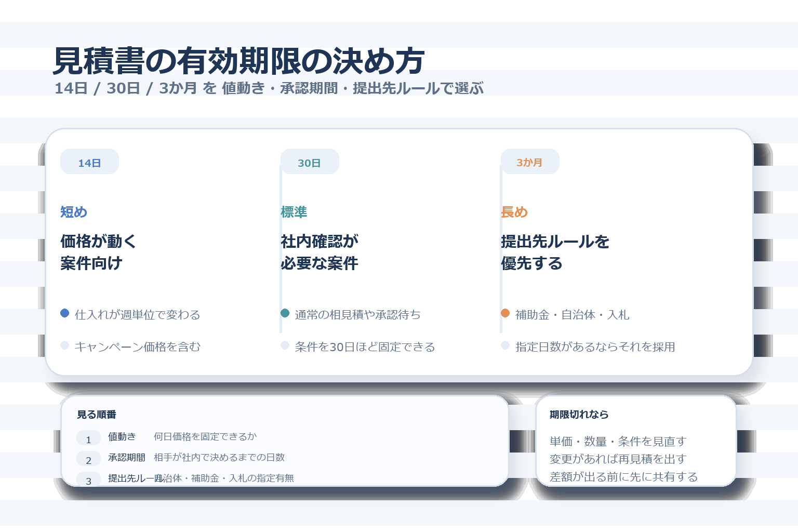Click the line 差額が出る前に先に共有する

click(x=624, y=477)
